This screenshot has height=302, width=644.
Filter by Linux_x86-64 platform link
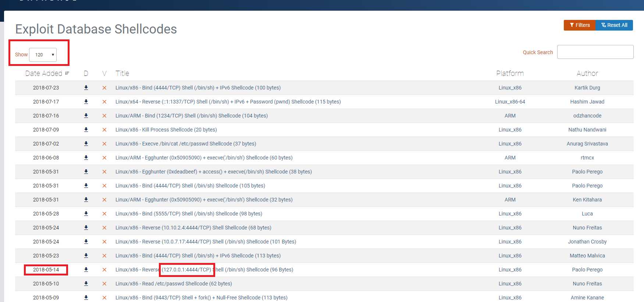pyautogui.click(x=510, y=102)
